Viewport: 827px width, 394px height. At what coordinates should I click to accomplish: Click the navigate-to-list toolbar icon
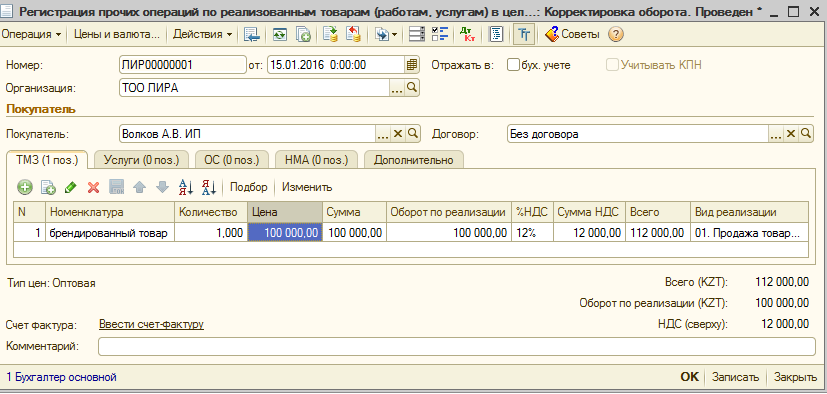(x=253, y=35)
